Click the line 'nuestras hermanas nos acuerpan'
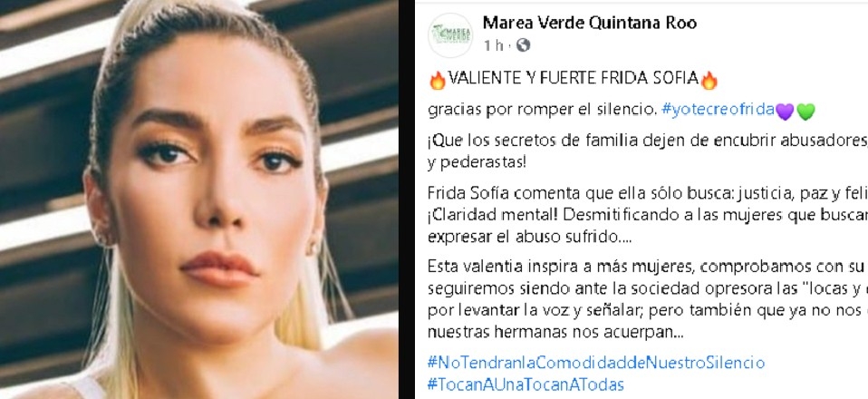 [555, 332]
